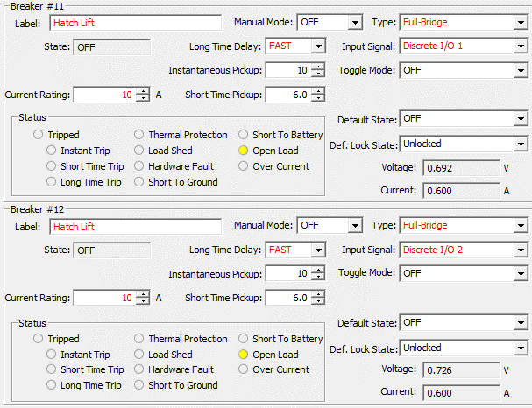The height and width of the screenshot is (408, 532).
Task: Decrease Breaker #12 Short Time Pickup
Action: [x=317, y=301]
